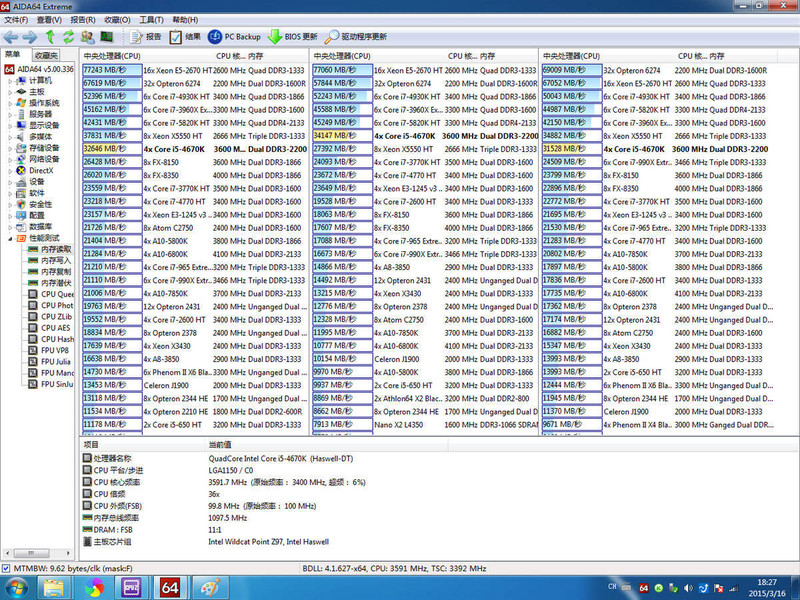
Task: Select the CPU AES benchmark item
Action: (55, 327)
